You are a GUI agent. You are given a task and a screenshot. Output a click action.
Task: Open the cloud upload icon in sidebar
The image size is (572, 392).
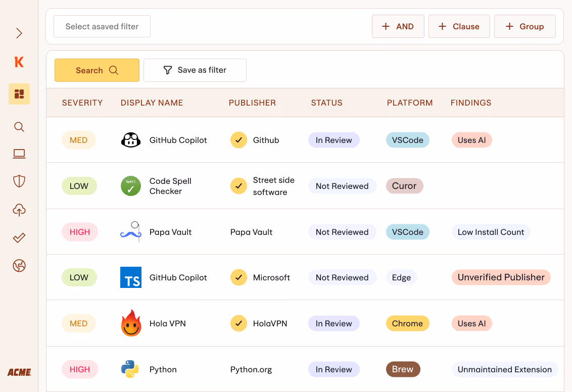[19, 210]
